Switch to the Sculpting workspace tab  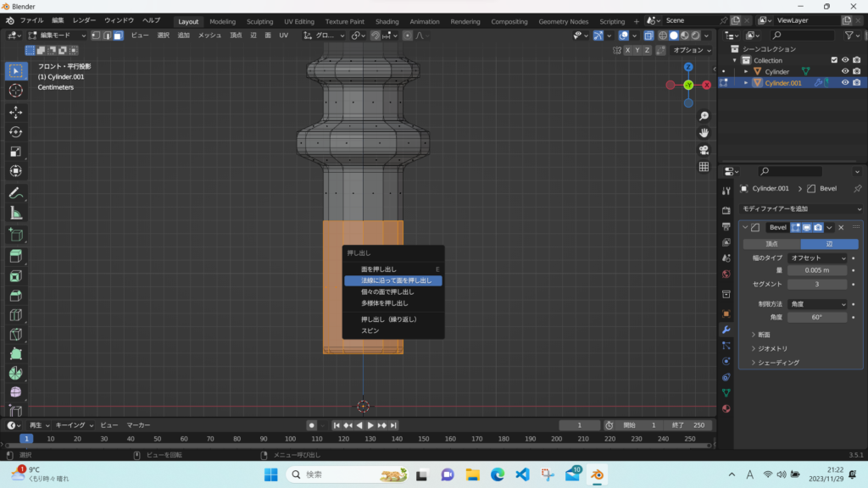coord(259,21)
